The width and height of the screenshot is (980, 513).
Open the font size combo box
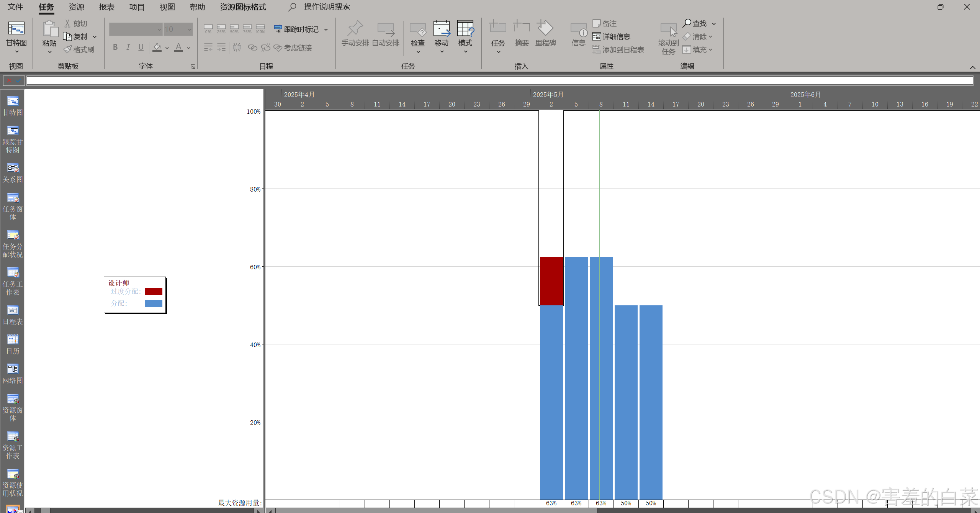pyautogui.click(x=178, y=29)
